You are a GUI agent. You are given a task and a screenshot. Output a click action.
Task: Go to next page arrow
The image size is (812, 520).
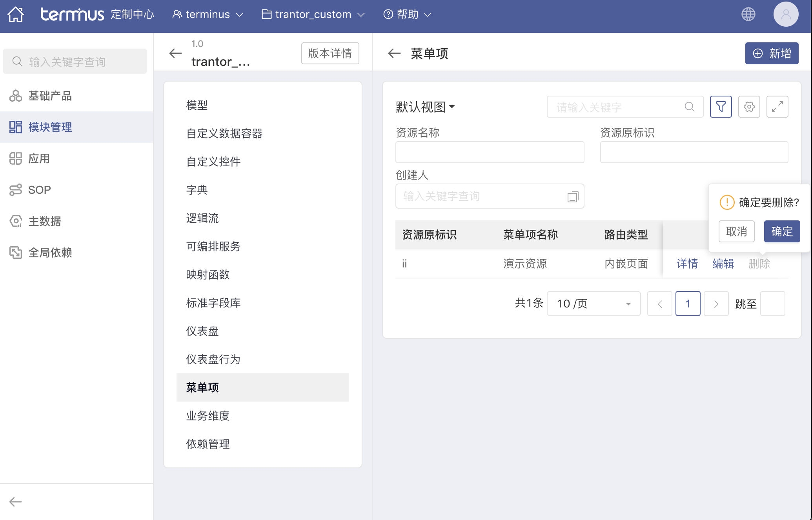tap(716, 304)
